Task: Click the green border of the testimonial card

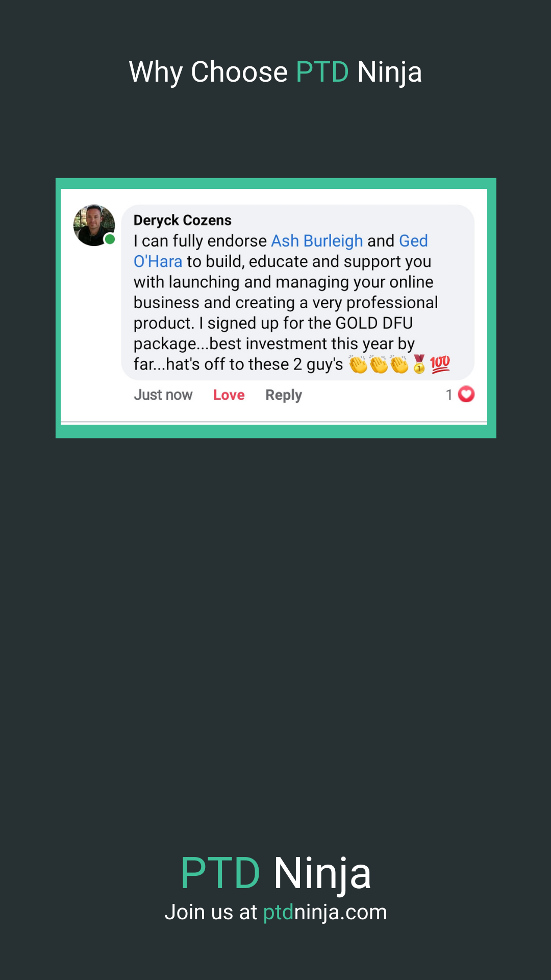Action: [x=275, y=183]
